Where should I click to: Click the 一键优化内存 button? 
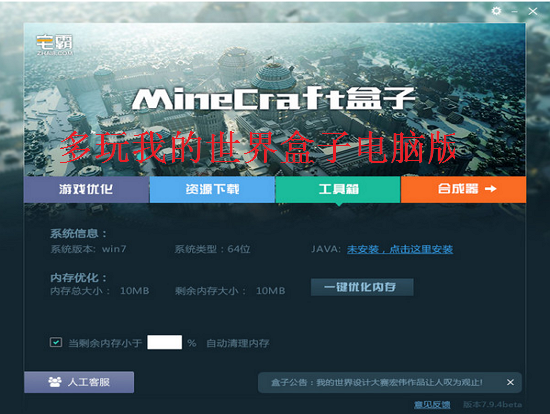tap(362, 287)
